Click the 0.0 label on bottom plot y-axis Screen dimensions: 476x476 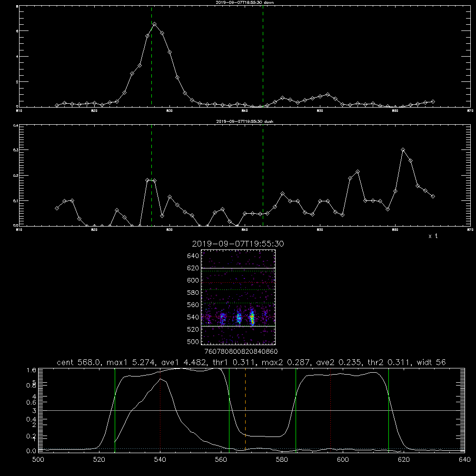pos(31,451)
